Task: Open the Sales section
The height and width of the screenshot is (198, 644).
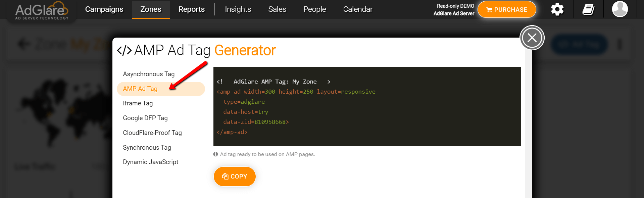Action: (277, 9)
